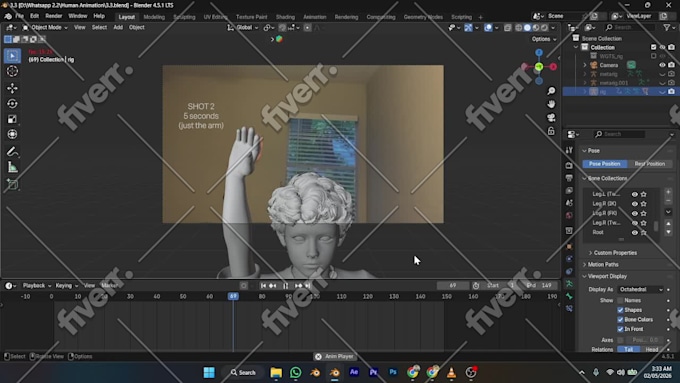The image size is (680, 383).
Task: Open Photoshop from the taskbar
Action: (393, 372)
